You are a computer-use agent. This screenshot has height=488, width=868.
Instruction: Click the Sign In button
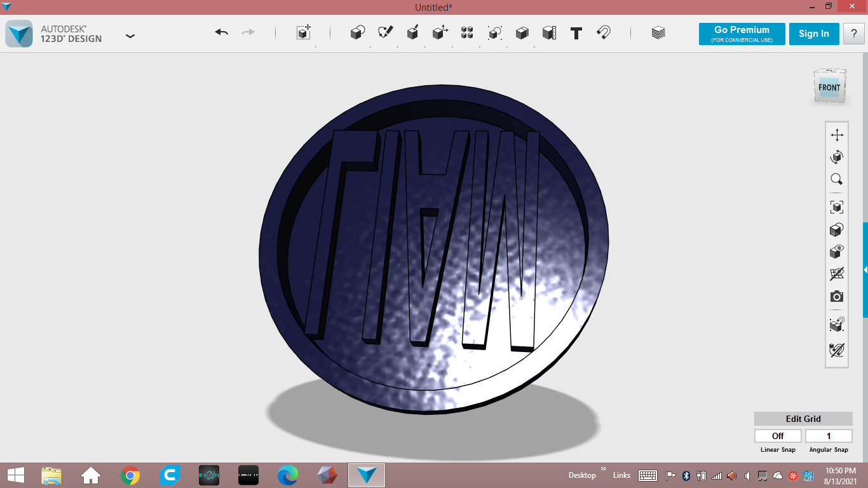click(x=814, y=34)
